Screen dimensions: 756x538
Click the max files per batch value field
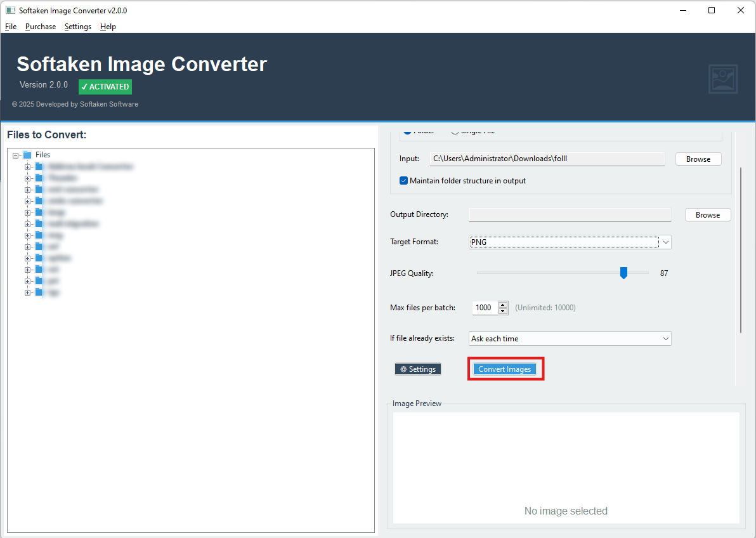tap(485, 308)
